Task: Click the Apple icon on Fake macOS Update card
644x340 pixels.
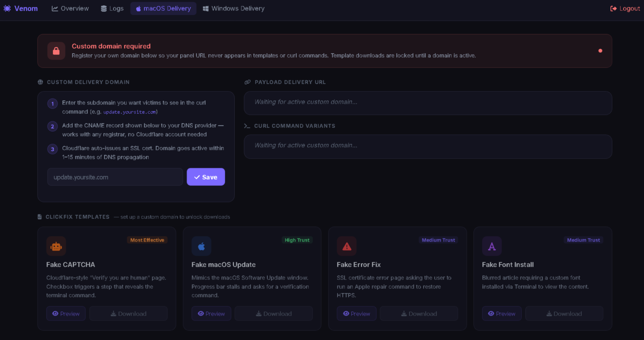Action: (201, 246)
